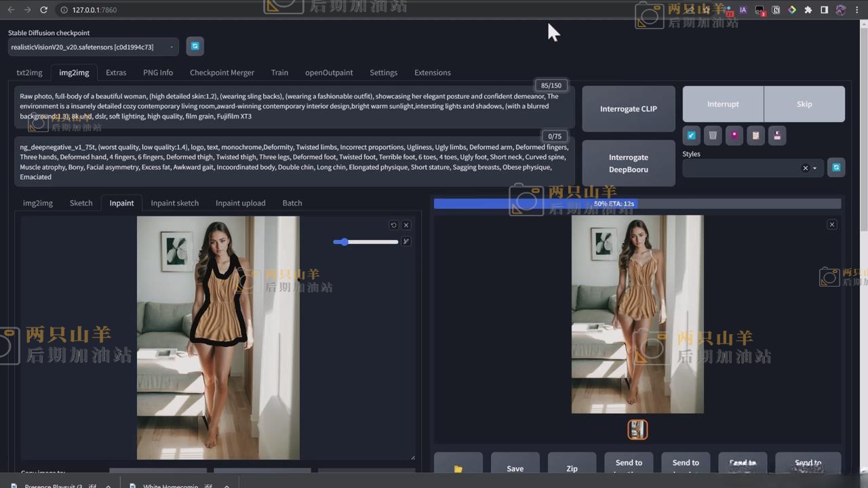The image size is (868, 488).
Task: Open the brush tool icon on canvas
Action: [406, 241]
